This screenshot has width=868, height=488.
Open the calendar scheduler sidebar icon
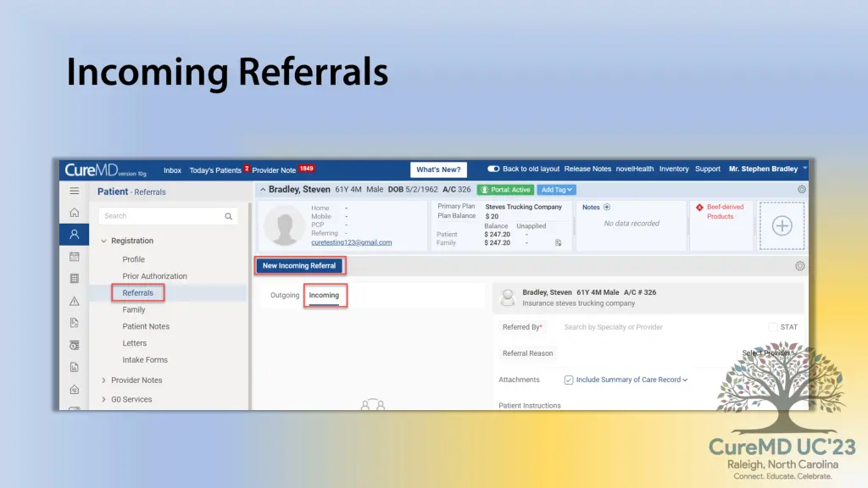click(75, 257)
